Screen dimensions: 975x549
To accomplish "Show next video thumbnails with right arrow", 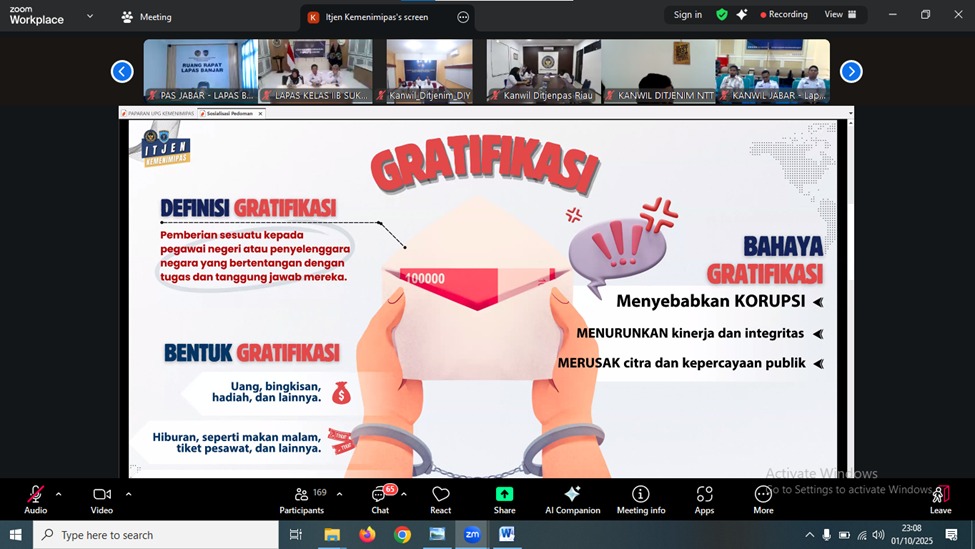I will pyautogui.click(x=851, y=71).
